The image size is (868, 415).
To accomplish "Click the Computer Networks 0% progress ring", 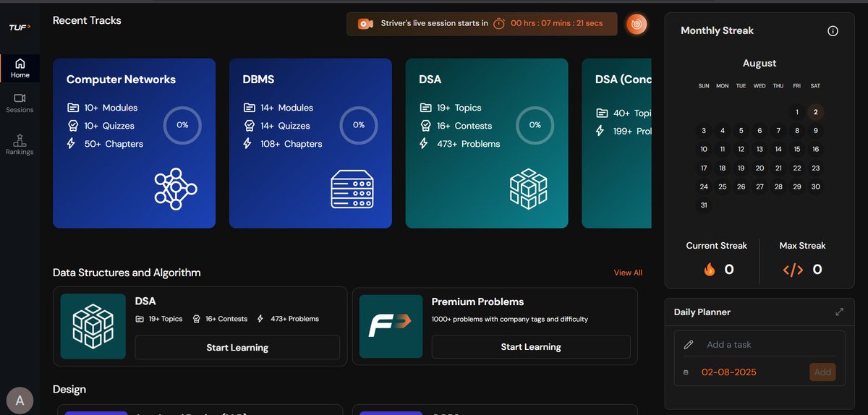I will click(182, 125).
